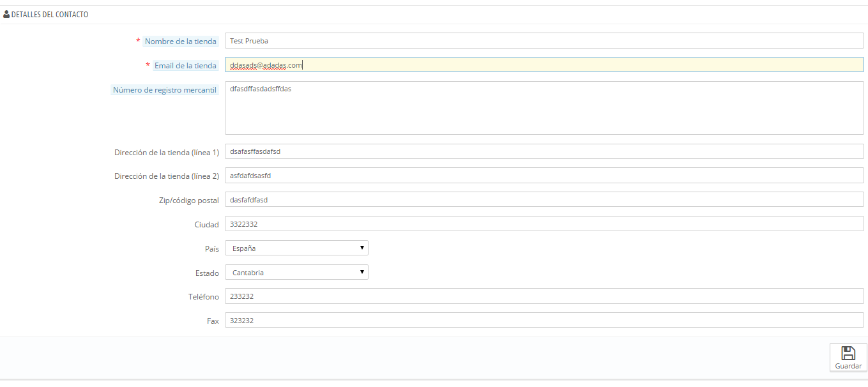Click the Estado field label
Viewport: 868px width, 387px height.
[x=207, y=273]
